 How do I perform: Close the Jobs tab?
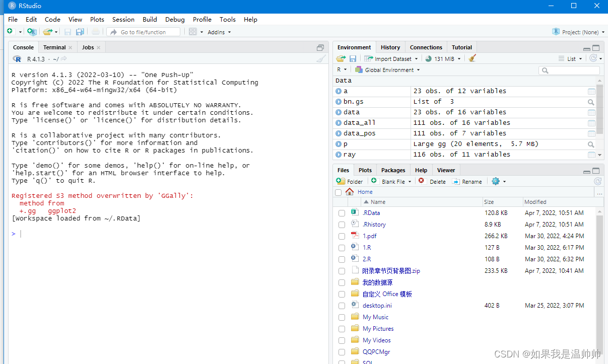point(99,48)
